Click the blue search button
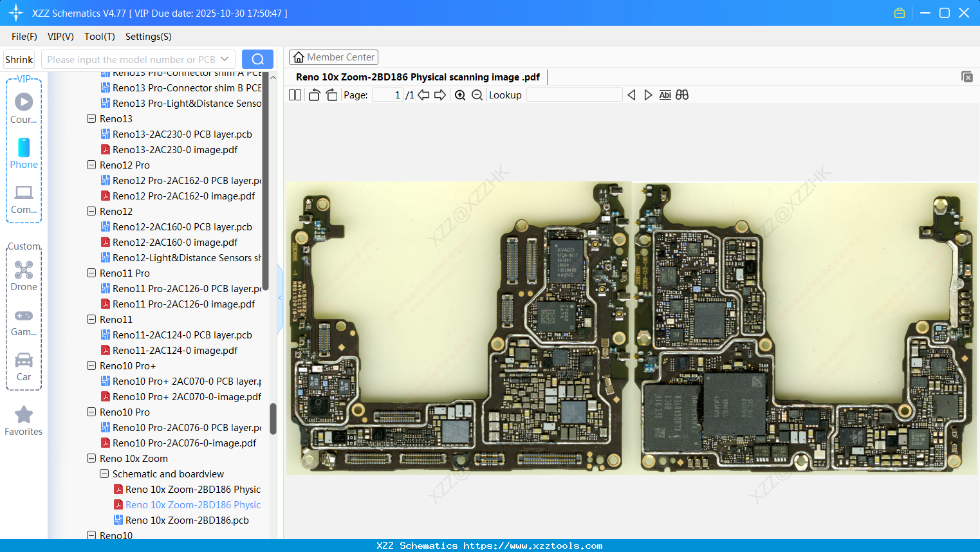Screen dimensions: 980x552 click(257, 59)
